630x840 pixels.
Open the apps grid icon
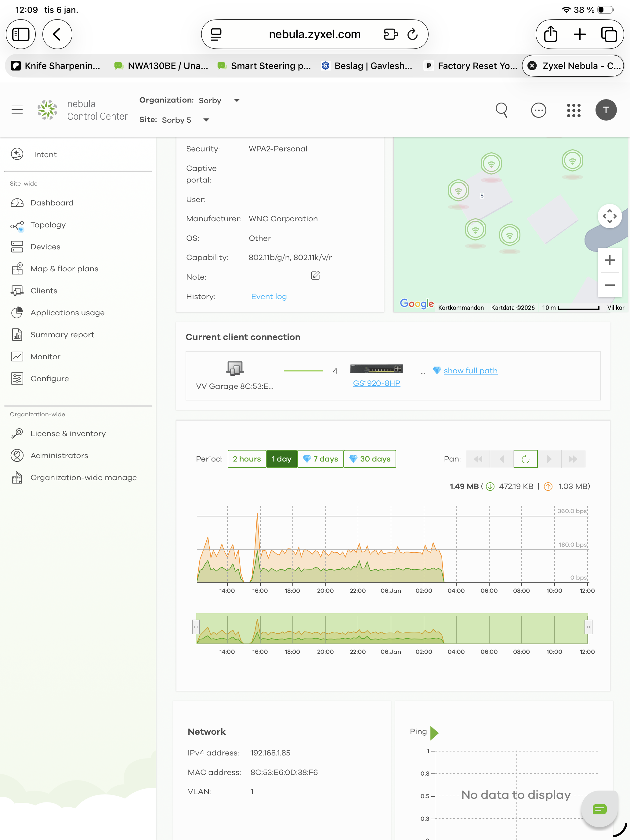pos(574,110)
